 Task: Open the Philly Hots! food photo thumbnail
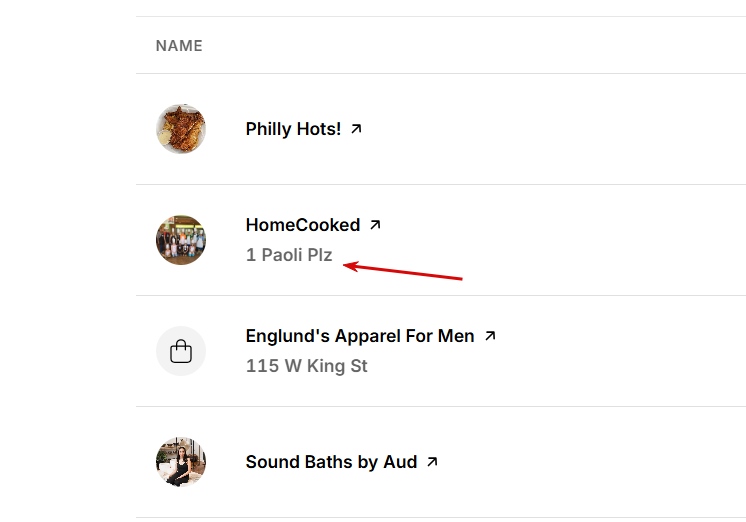pos(181,129)
